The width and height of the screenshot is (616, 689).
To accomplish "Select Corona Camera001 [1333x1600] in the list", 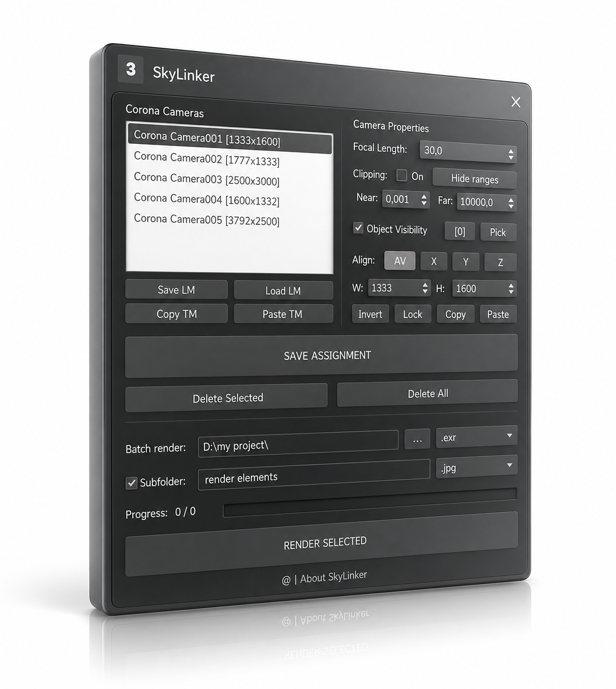I will pyautogui.click(x=230, y=139).
